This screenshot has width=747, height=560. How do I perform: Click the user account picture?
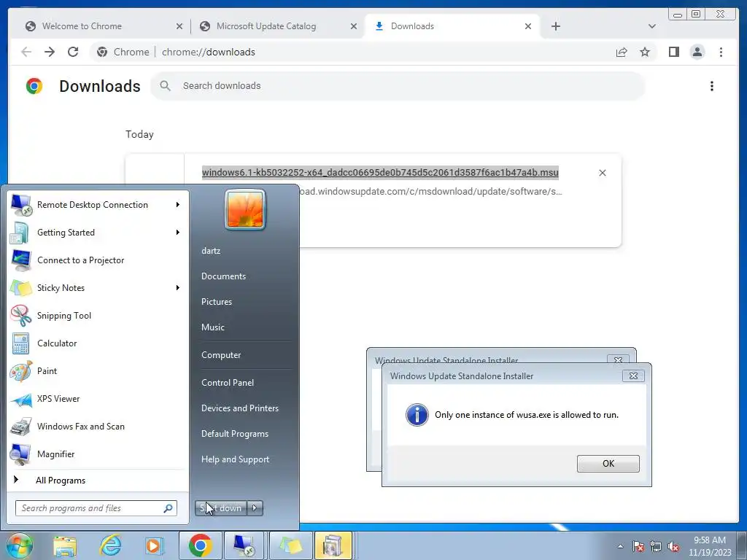pos(245,209)
